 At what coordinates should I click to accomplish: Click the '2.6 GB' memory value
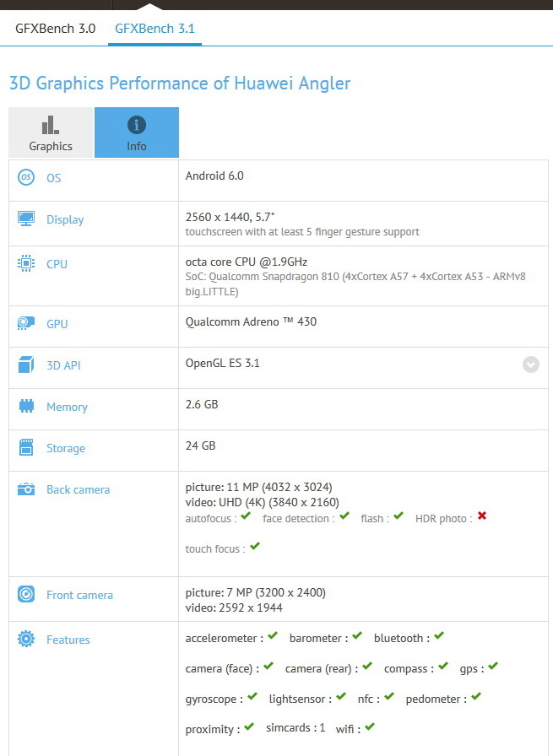(x=202, y=404)
